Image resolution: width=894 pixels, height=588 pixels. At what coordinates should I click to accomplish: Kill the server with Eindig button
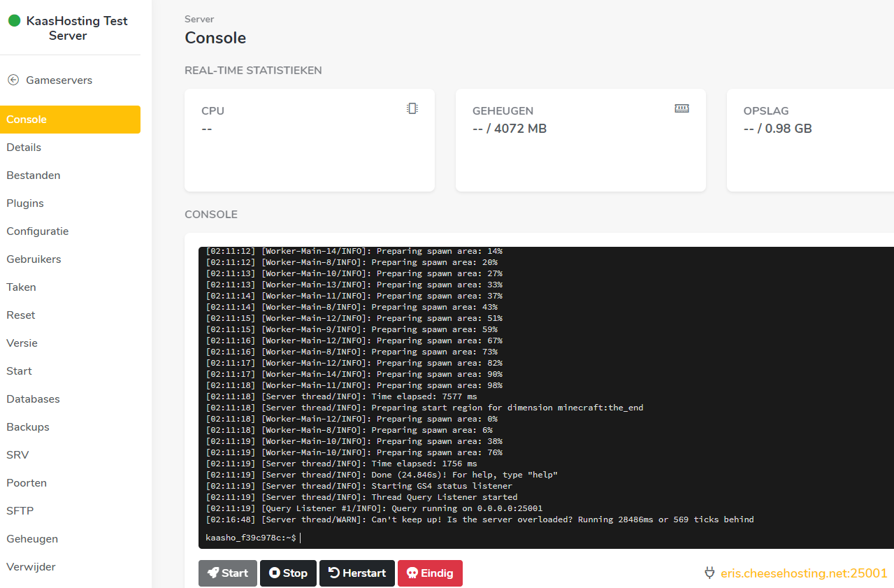pyautogui.click(x=430, y=573)
